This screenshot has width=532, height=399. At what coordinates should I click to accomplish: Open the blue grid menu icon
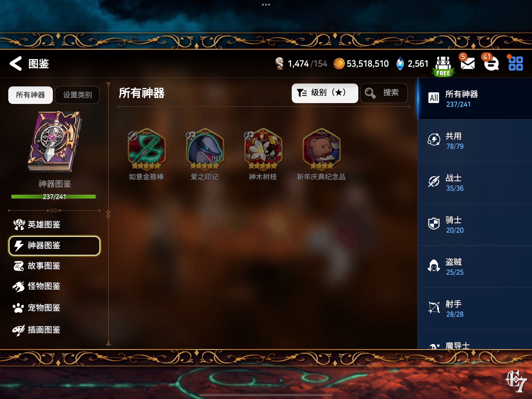515,64
